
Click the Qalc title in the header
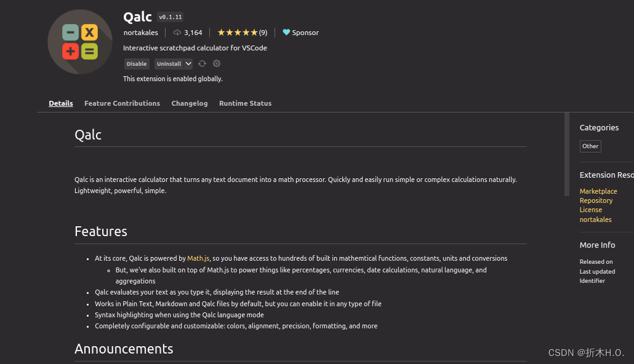point(137,17)
